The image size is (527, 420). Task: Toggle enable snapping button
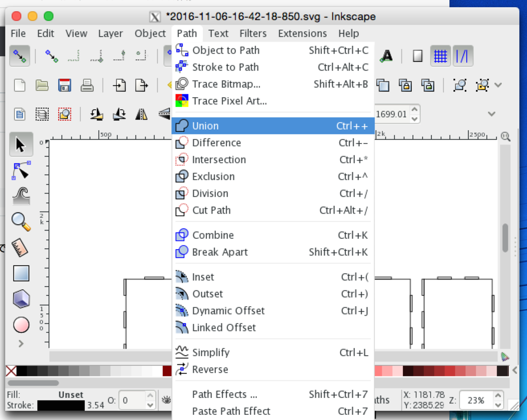20,56
